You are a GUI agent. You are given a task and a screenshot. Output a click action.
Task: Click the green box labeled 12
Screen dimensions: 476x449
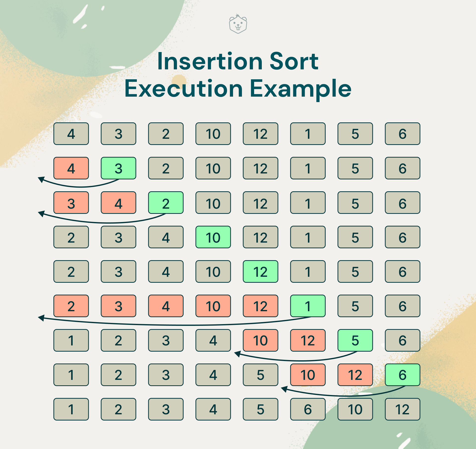[260, 272]
